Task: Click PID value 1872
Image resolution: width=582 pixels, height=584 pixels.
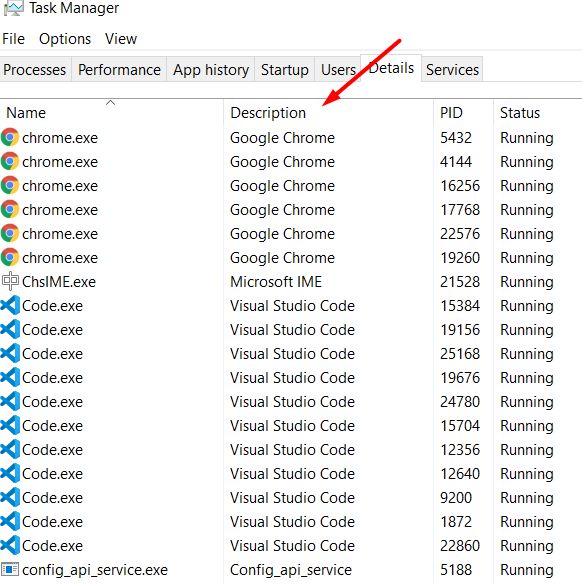Action: coord(456,522)
